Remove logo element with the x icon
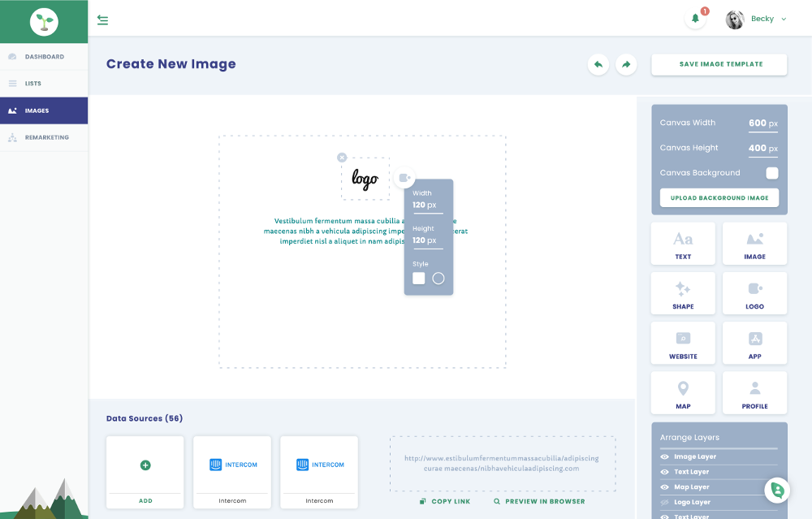Image resolution: width=812 pixels, height=519 pixels. (342, 158)
